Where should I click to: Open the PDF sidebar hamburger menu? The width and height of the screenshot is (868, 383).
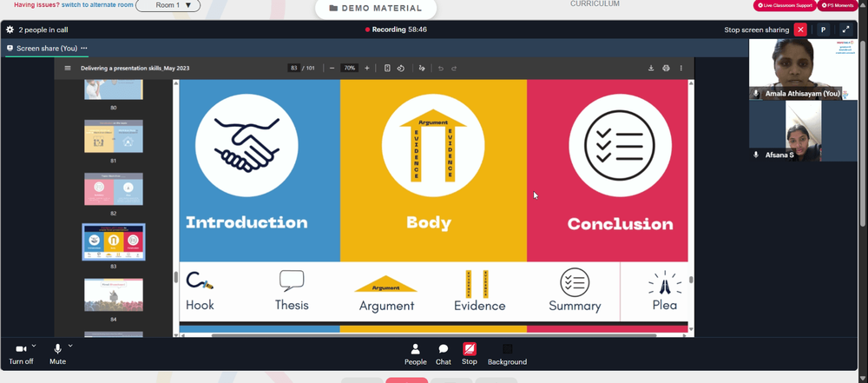pos(68,68)
